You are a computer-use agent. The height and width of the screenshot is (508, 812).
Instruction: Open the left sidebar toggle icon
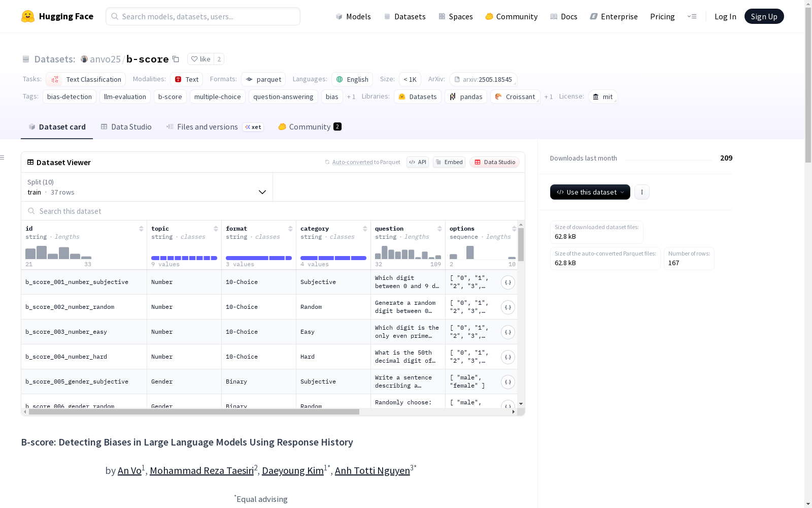click(3, 157)
